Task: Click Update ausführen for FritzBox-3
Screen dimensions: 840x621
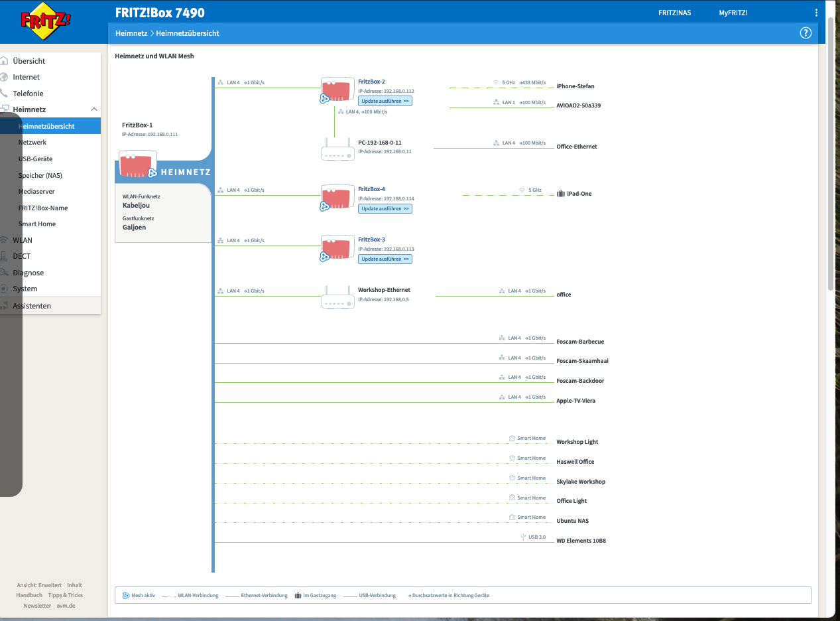Action: [385, 259]
